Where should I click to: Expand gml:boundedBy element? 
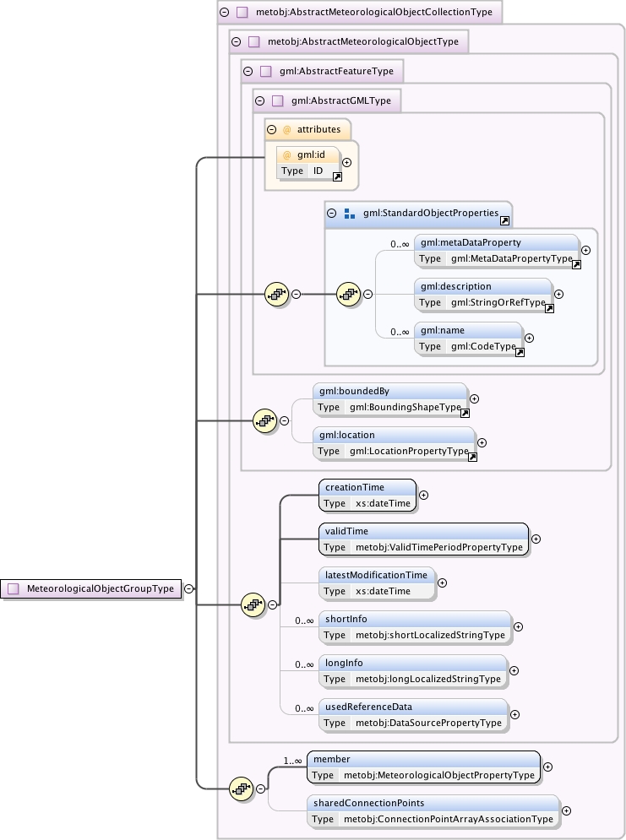pos(474,398)
